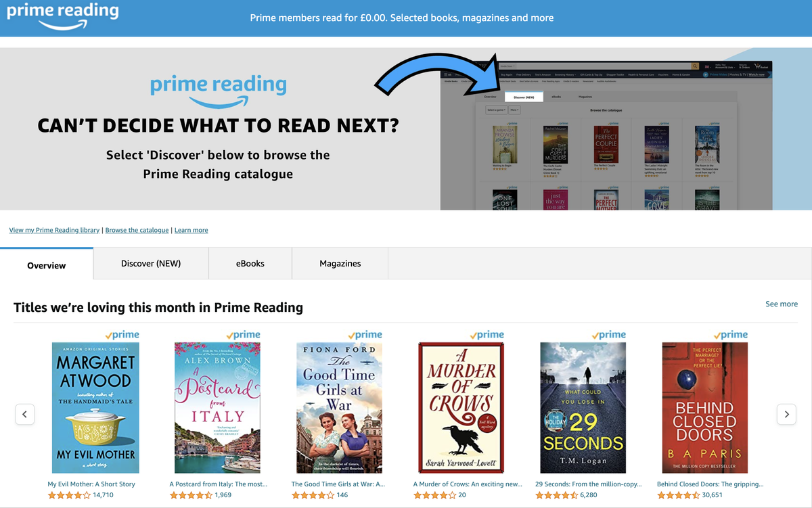Click the Prime Reading logo in header
This screenshot has height=508, width=812.
click(x=62, y=16)
